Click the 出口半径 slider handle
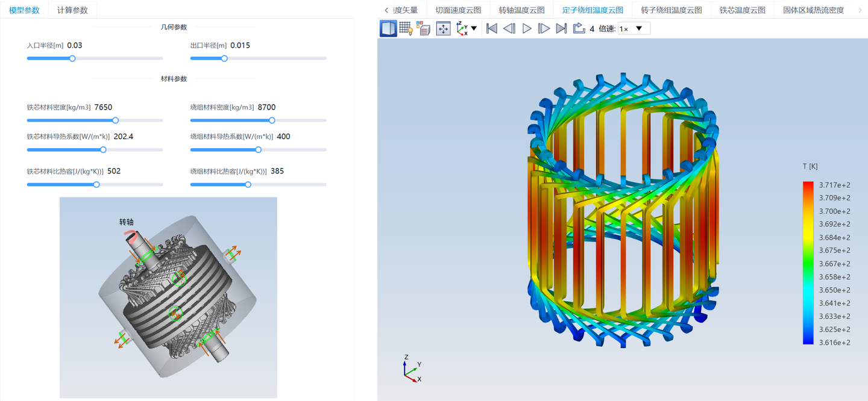 click(x=224, y=58)
